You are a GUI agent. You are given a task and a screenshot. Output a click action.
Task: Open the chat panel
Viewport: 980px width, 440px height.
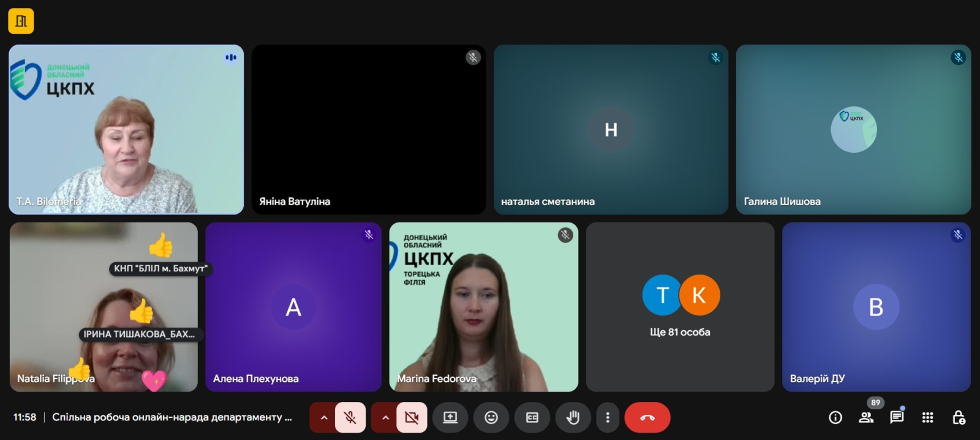[897, 417]
